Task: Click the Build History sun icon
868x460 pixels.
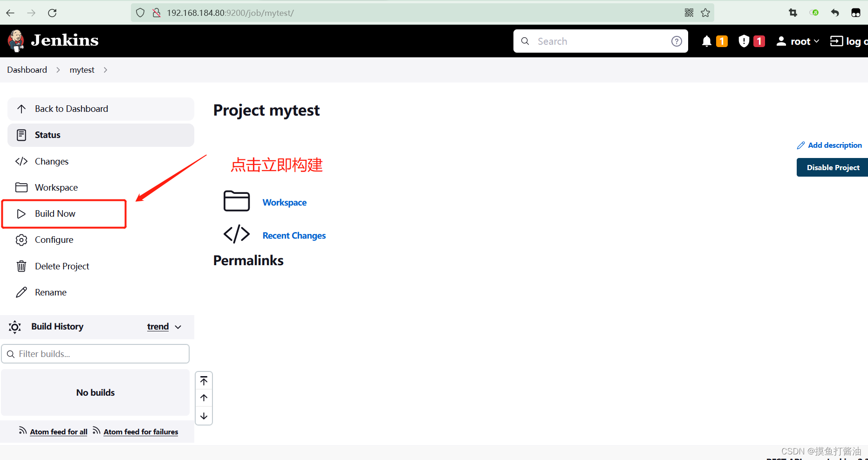Action: [15, 327]
